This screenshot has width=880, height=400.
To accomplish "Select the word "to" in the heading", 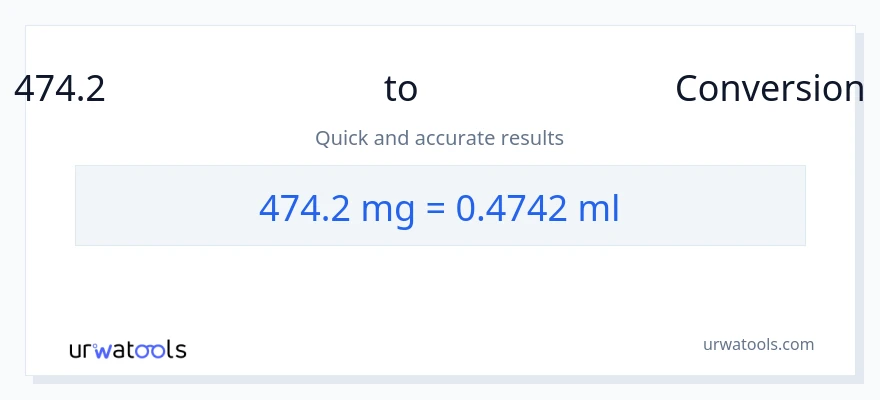I will coord(401,89).
